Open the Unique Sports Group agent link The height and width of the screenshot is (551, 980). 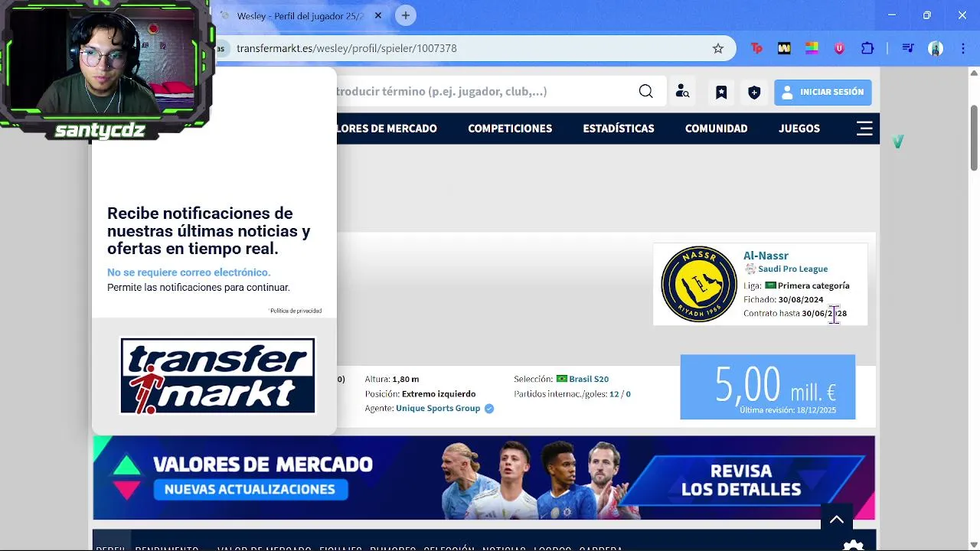pyautogui.click(x=438, y=409)
